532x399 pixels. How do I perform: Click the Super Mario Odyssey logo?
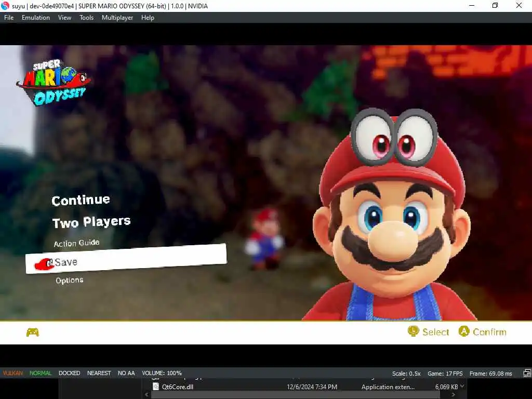click(x=54, y=83)
